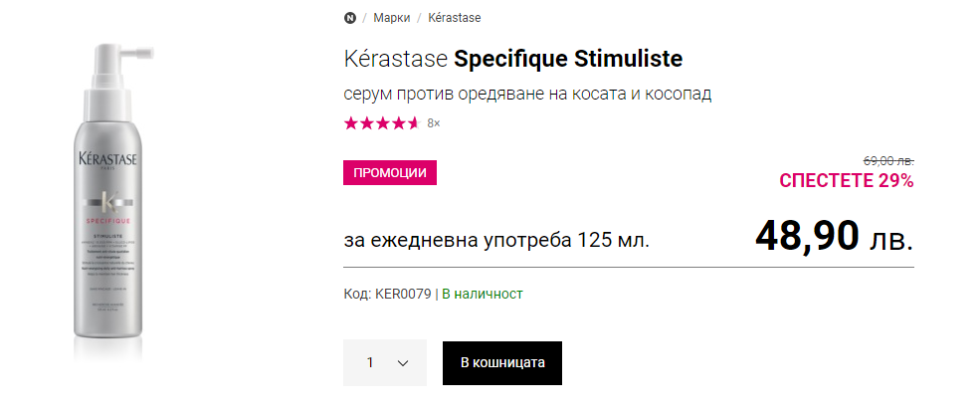Screen dimensions: 980x416
Task: Click the В наличност availability status
Action: [483, 294]
